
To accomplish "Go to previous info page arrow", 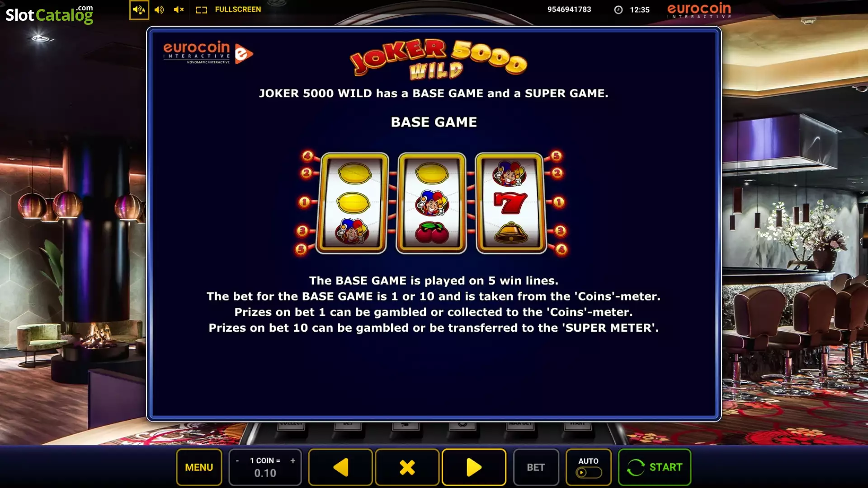I will (x=340, y=467).
